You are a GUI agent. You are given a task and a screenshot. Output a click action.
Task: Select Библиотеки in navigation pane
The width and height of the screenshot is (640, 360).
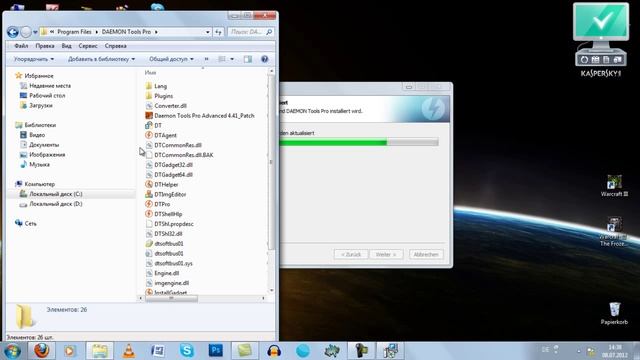pyautogui.click(x=40, y=125)
